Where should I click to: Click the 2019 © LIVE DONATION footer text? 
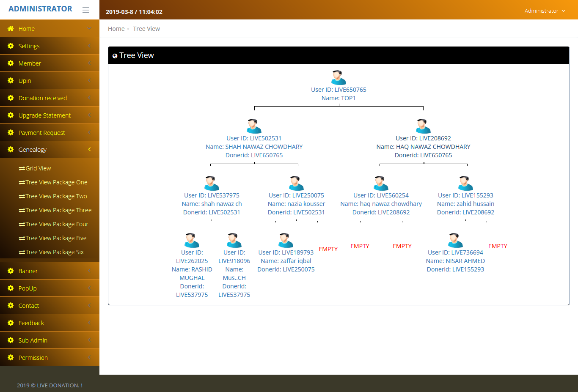(50, 385)
